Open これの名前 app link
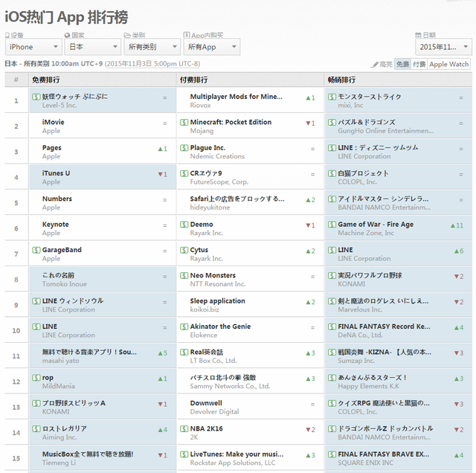The width and height of the screenshot is (476, 473). click(x=58, y=275)
